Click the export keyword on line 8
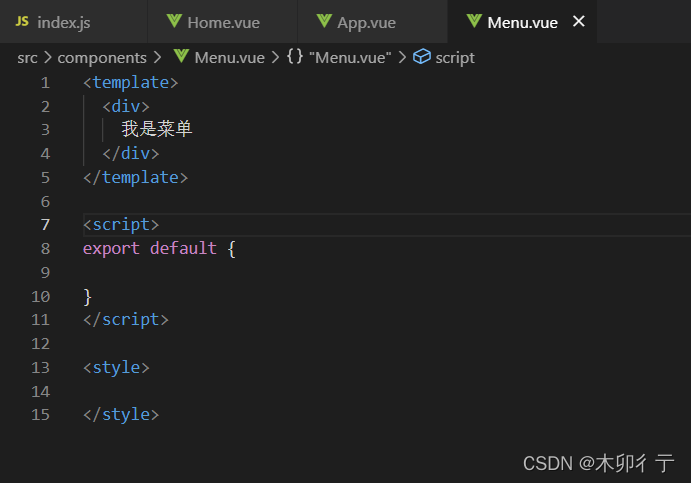The width and height of the screenshot is (691, 483). 111,249
